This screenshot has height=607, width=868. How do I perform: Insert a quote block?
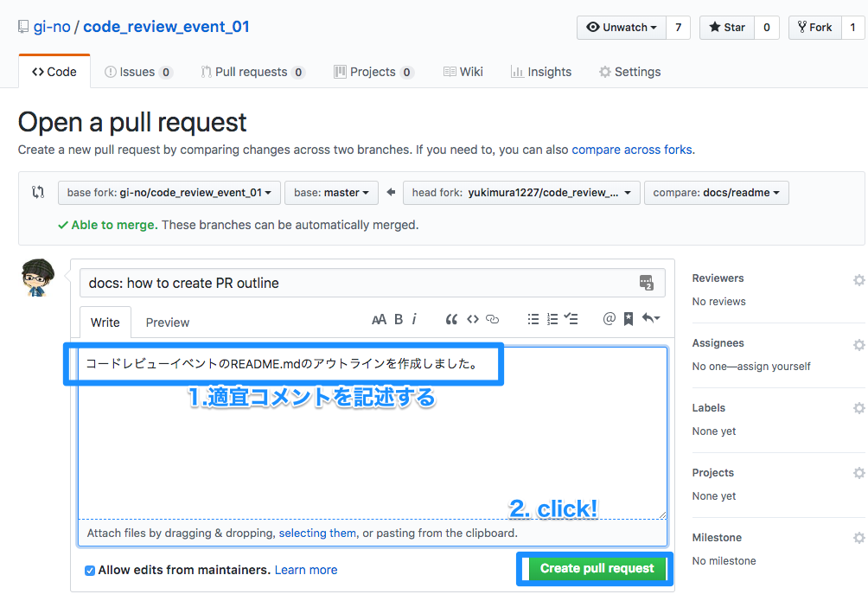click(x=451, y=319)
